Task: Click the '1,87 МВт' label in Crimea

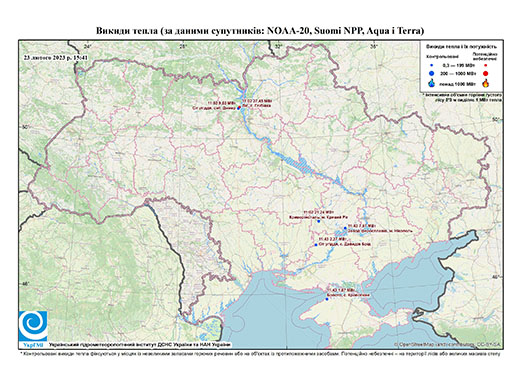Action: (341, 290)
